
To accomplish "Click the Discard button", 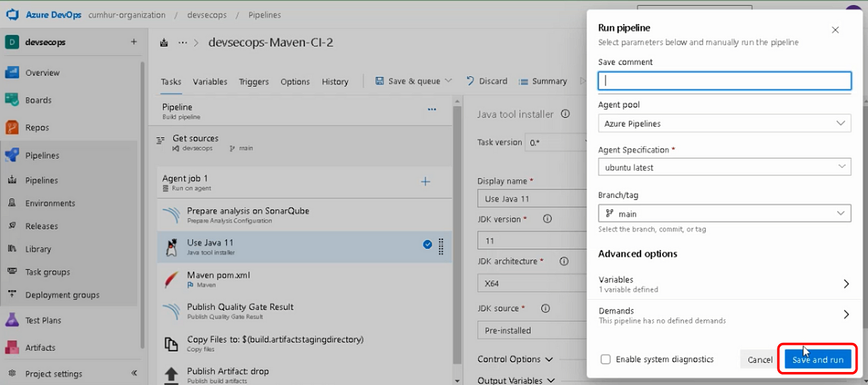I will 487,81.
